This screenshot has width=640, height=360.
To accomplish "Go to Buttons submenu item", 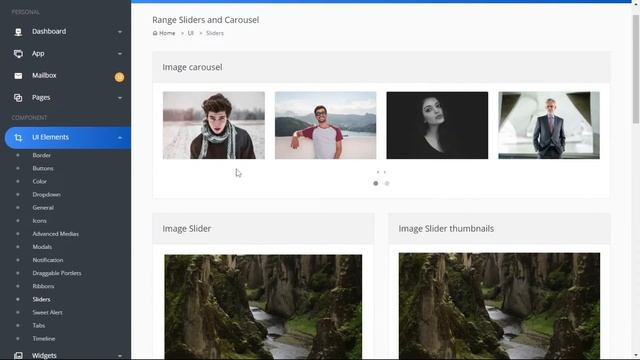I will tap(43, 169).
